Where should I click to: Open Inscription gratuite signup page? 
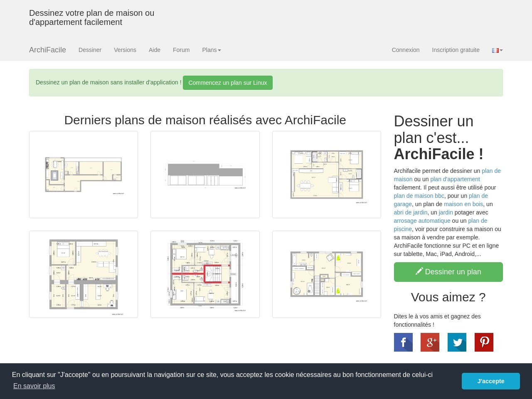tap(456, 50)
